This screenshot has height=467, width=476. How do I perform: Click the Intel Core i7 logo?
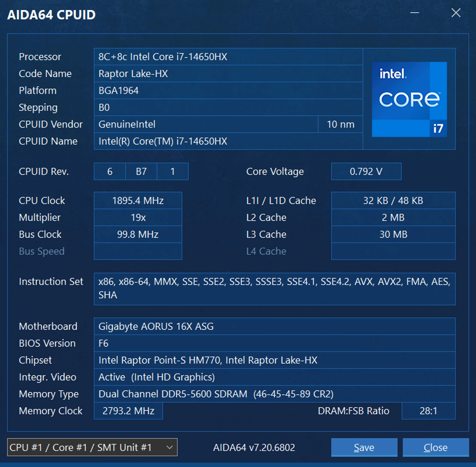(x=409, y=99)
